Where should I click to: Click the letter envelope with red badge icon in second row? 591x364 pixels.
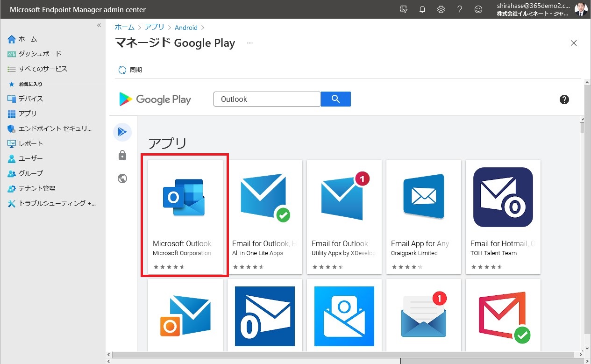click(x=424, y=314)
